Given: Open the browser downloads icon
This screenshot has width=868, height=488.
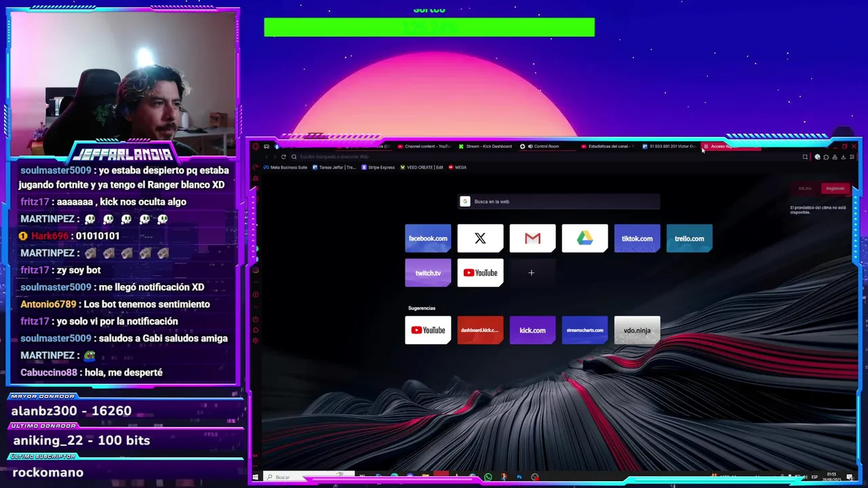Looking at the screenshot, I should pyautogui.click(x=843, y=157).
